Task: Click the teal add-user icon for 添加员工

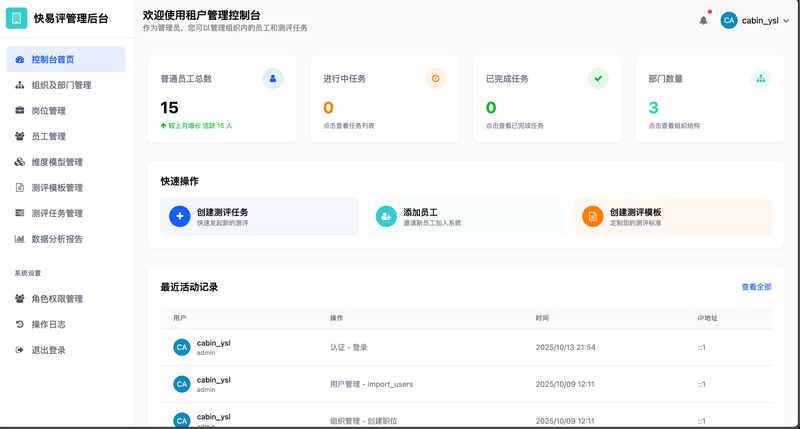Action: tap(385, 216)
